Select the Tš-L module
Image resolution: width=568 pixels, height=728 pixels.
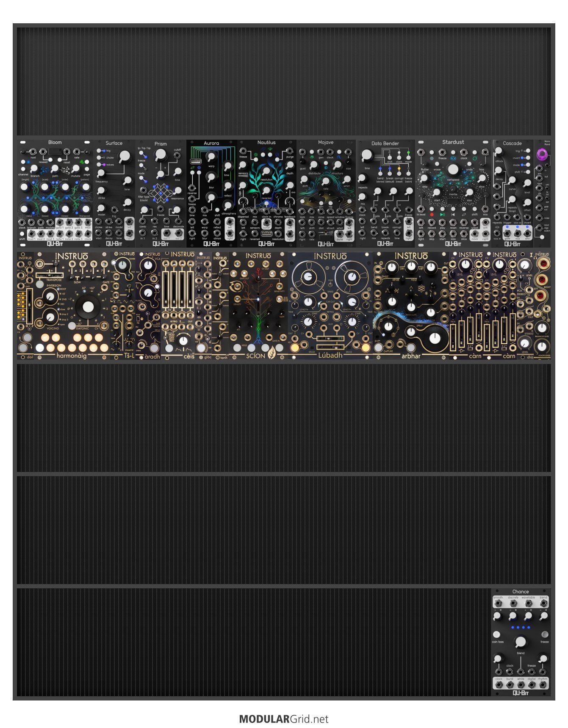coord(123,306)
